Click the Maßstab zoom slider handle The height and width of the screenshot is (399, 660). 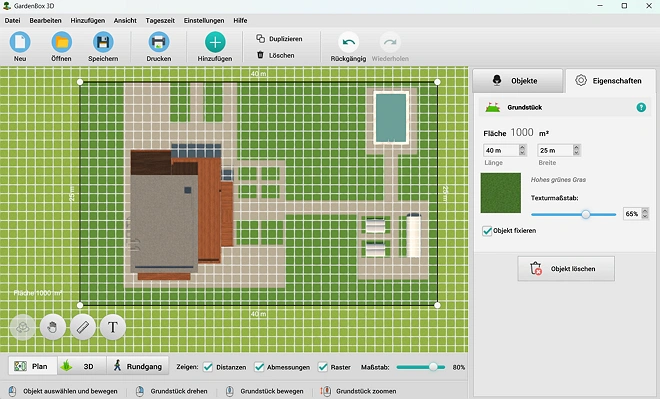click(x=433, y=367)
